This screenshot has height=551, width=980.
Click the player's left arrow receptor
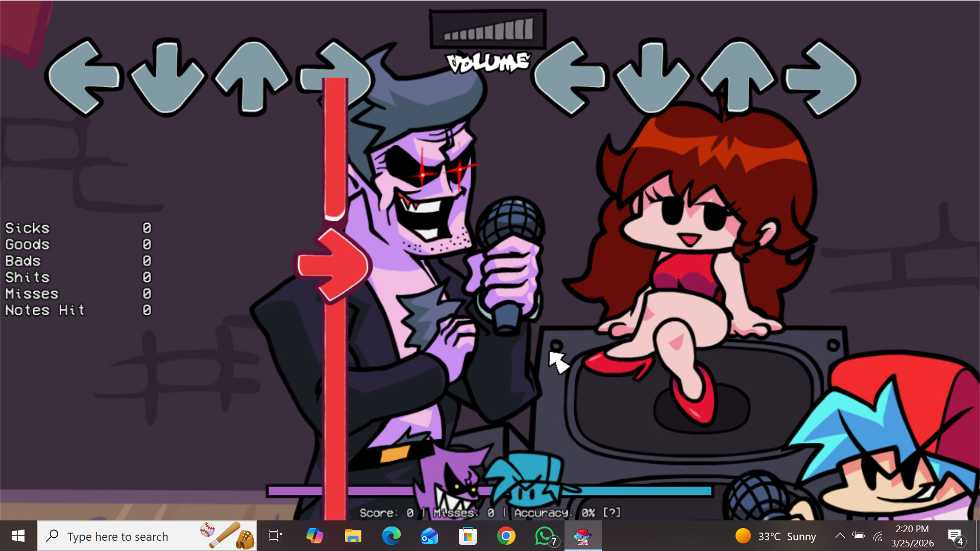[x=570, y=78]
